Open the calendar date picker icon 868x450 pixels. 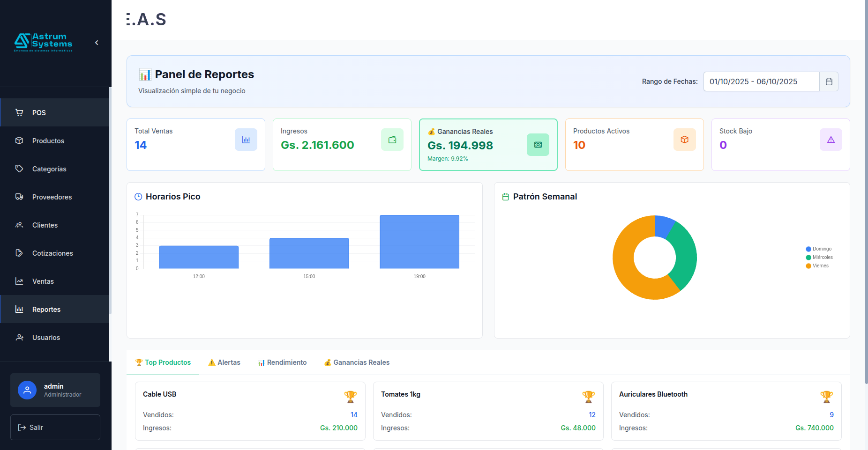point(829,81)
